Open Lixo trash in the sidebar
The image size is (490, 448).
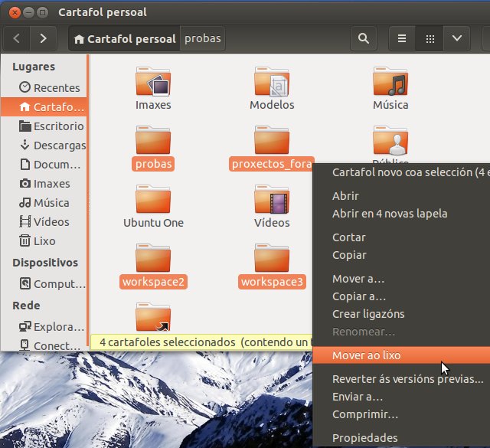click(x=44, y=241)
